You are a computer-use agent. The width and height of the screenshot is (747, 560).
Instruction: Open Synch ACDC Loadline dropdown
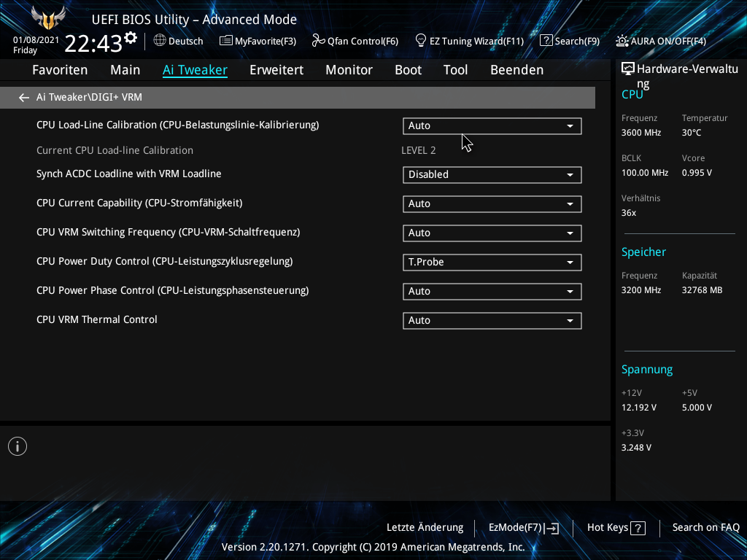pyautogui.click(x=492, y=175)
